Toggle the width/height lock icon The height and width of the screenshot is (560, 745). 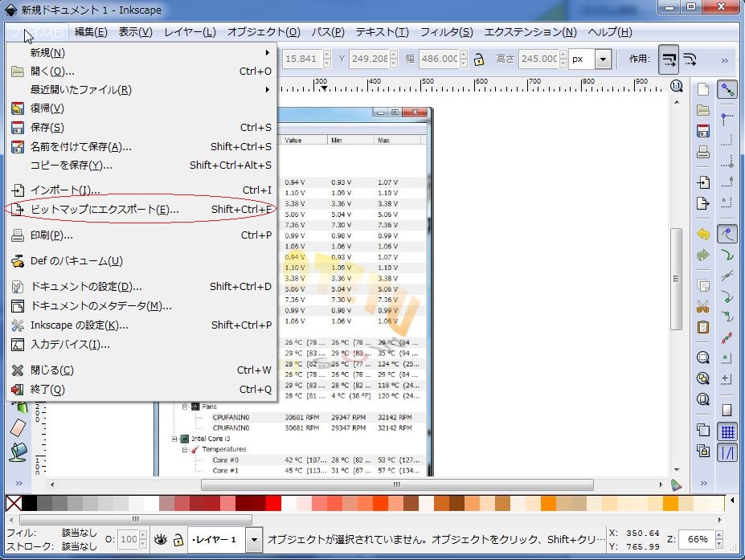tap(478, 59)
